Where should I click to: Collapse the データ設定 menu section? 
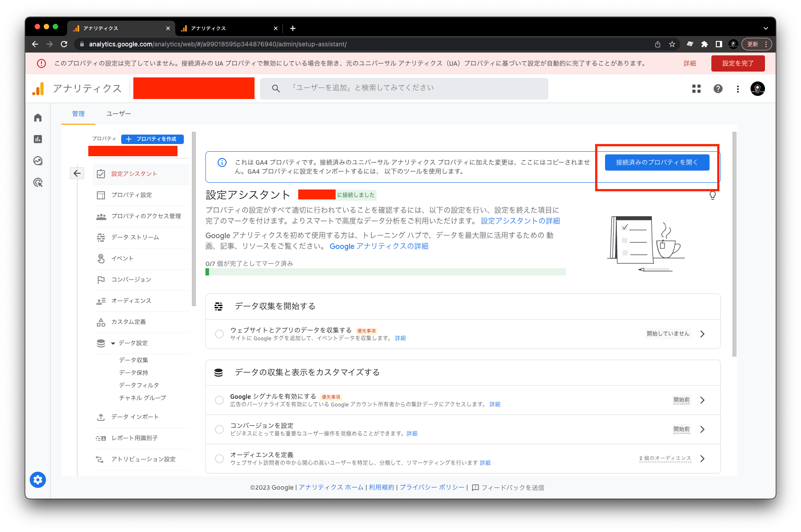point(113,343)
